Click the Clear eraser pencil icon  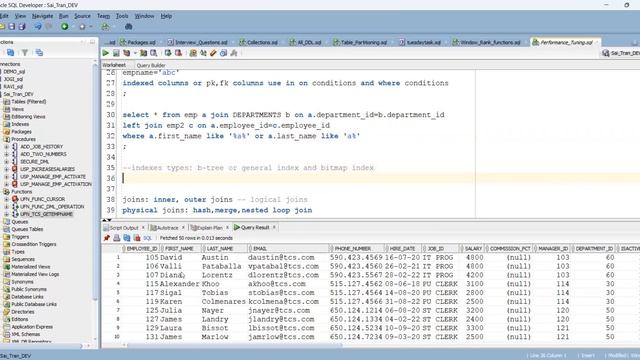click(213, 53)
